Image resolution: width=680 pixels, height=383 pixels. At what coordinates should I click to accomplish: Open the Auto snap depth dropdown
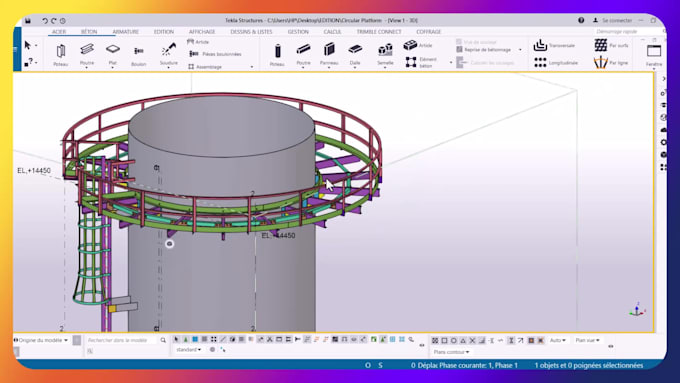pyautogui.click(x=558, y=340)
